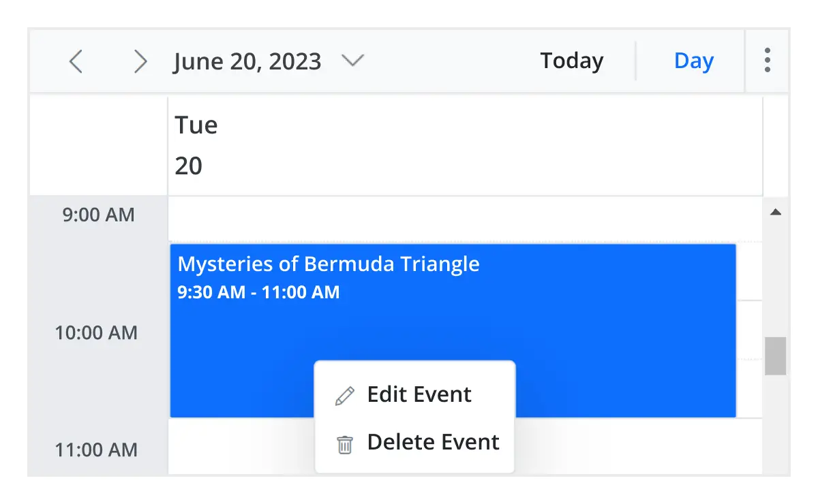This screenshot has height=504, width=818.
Task: Select the trash icon beside Delete Event
Action: [344, 443]
